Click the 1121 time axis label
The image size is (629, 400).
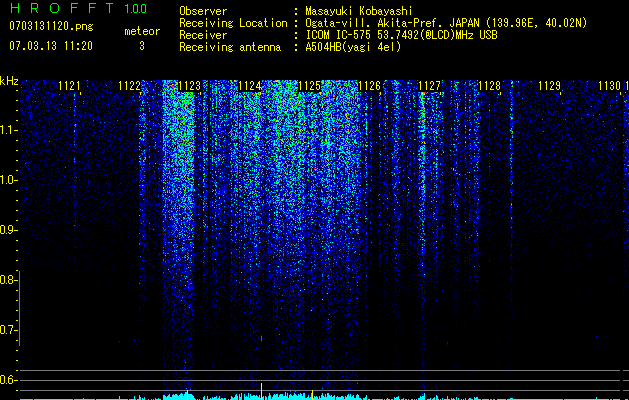click(x=69, y=86)
